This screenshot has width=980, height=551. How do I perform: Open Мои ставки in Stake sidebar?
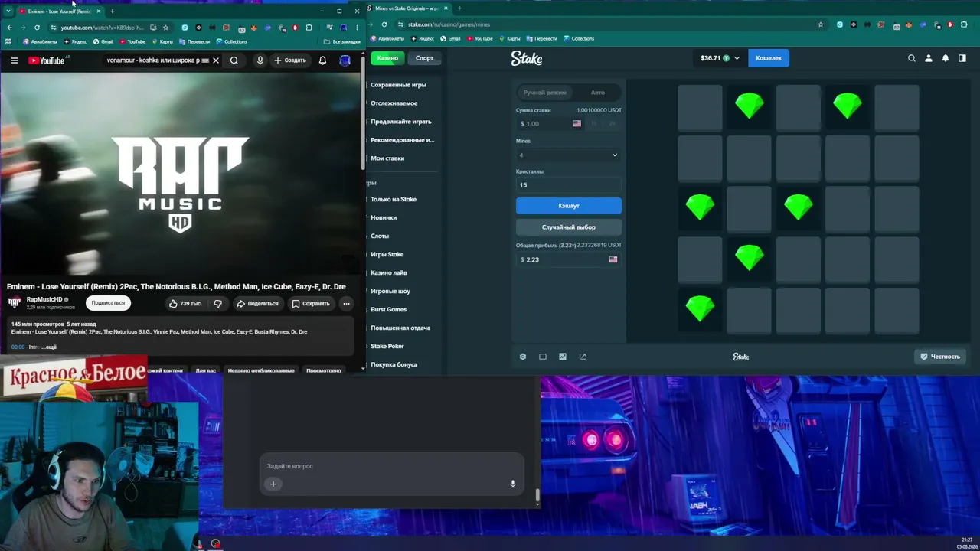pos(387,158)
